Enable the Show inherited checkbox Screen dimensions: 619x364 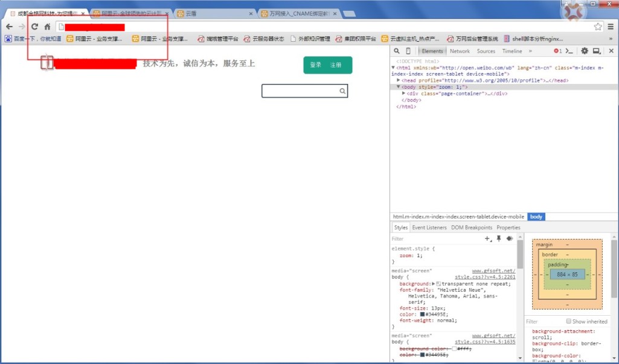(569, 321)
